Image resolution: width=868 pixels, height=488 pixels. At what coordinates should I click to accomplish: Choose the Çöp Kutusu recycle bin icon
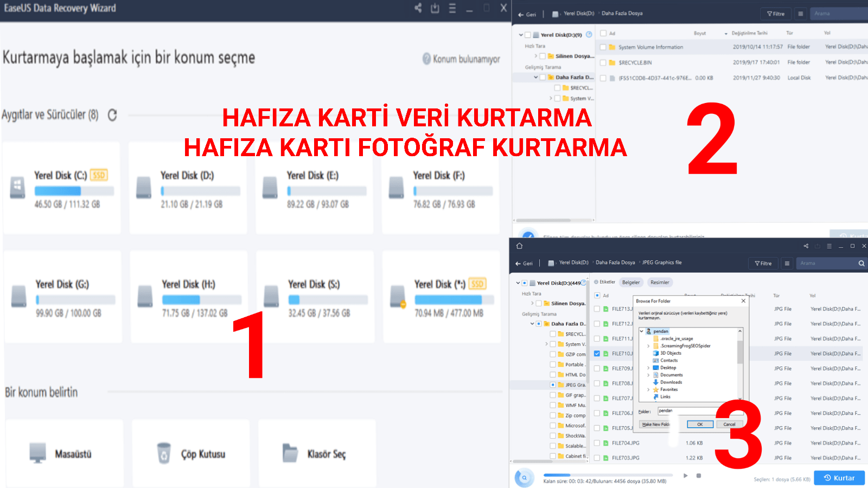click(x=164, y=453)
